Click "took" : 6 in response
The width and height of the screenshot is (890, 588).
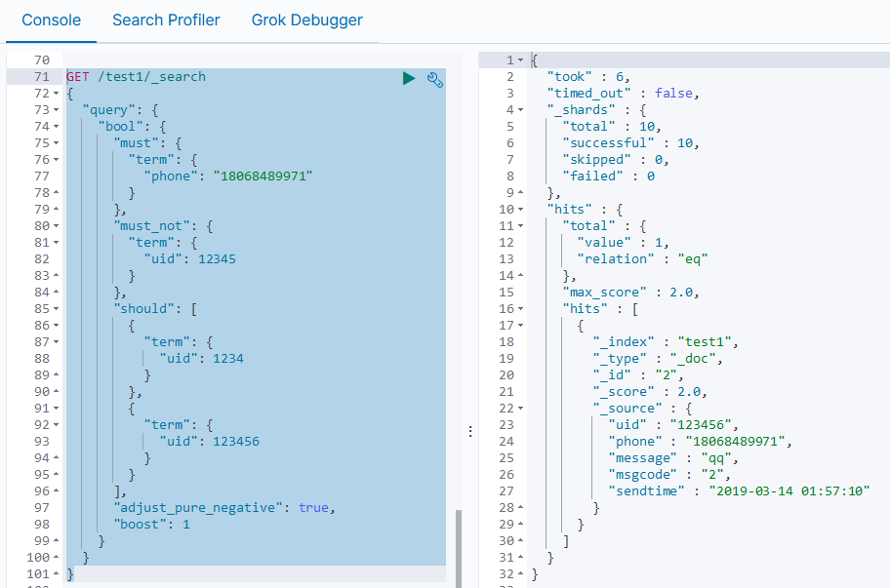(588, 77)
